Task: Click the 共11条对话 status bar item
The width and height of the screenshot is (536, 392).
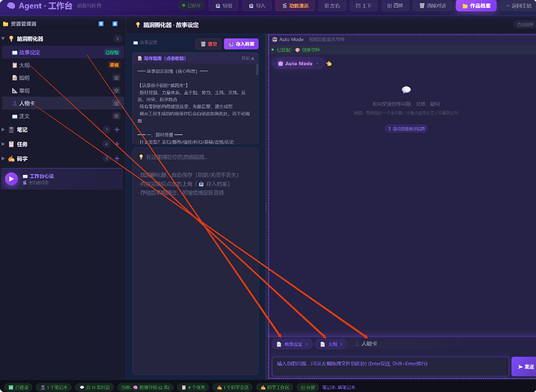Action: click(x=94, y=387)
